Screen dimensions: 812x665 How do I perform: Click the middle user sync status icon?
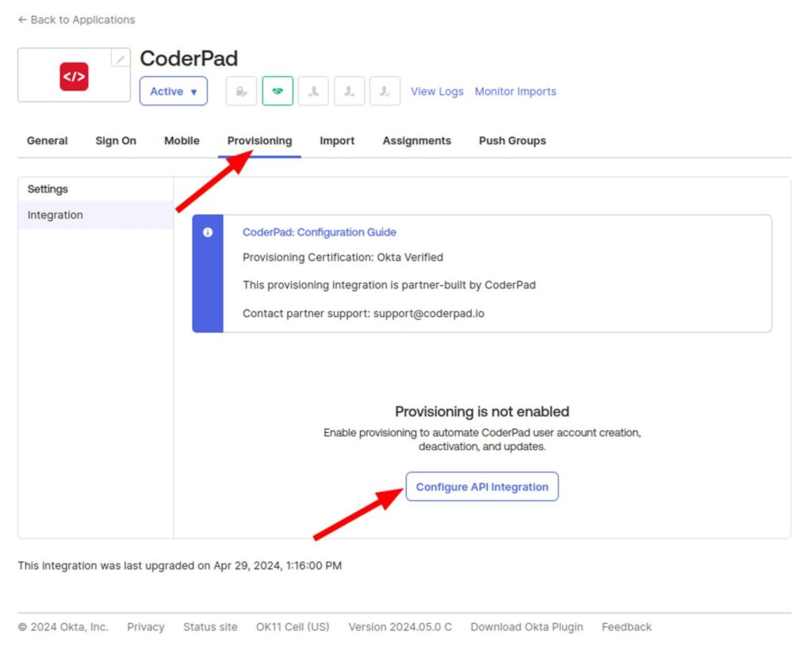pyautogui.click(x=349, y=90)
